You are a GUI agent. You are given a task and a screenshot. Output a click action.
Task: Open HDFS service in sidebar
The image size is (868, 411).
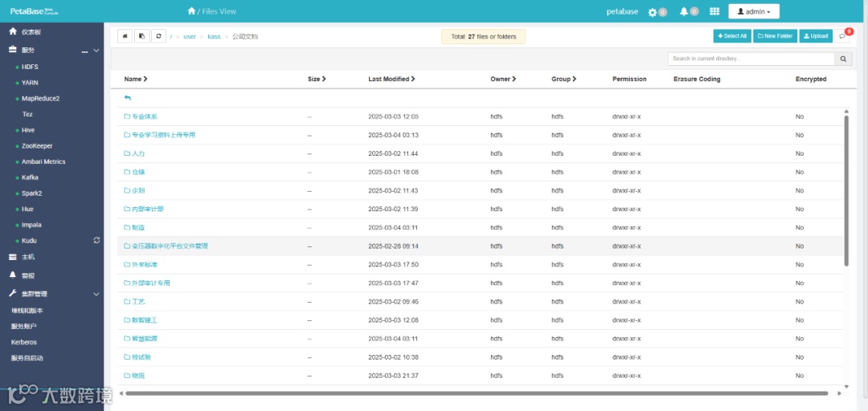pos(30,67)
